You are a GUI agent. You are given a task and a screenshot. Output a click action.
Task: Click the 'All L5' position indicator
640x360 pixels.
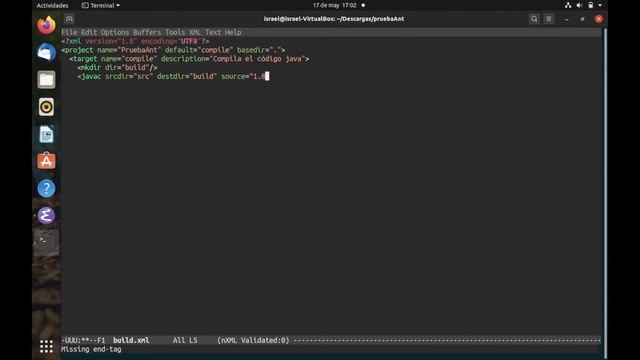click(185, 340)
